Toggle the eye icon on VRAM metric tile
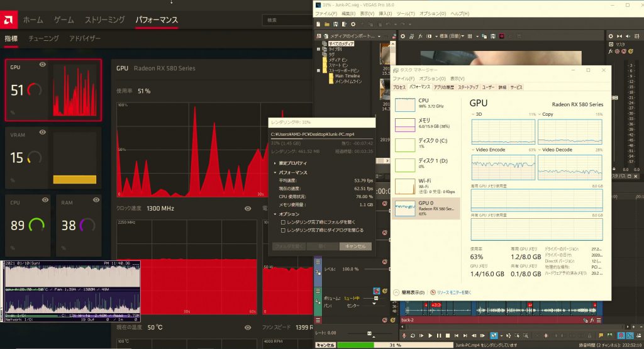 click(x=42, y=132)
